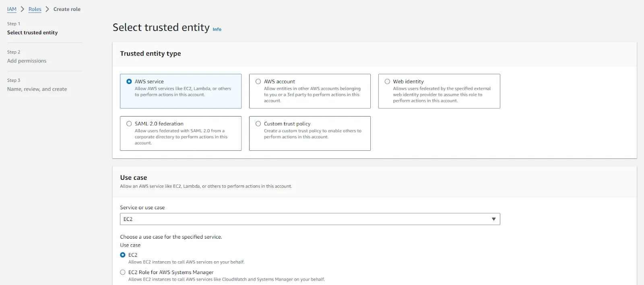Click the Info link beside the heading
644x285 pixels.
tap(217, 29)
